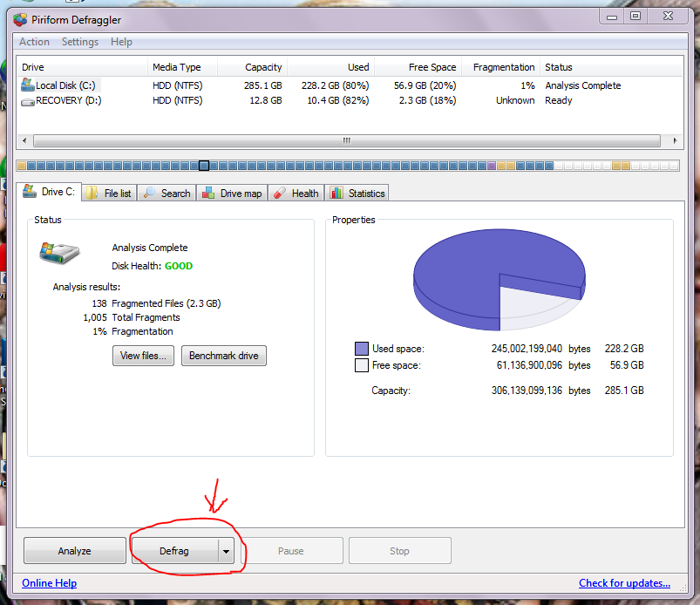The image size is (700, 605).
Task: Sort by the Media Type column header
Action: [x=182, y=67]
